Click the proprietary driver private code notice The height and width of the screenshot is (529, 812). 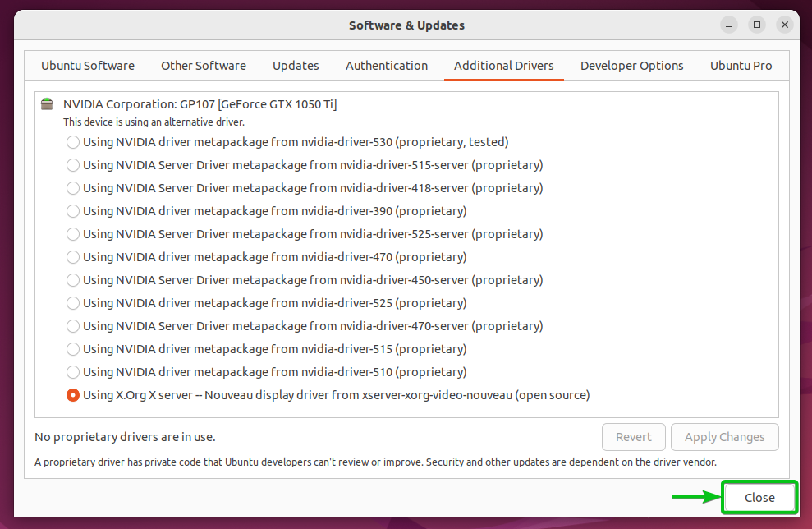[375, 462]
